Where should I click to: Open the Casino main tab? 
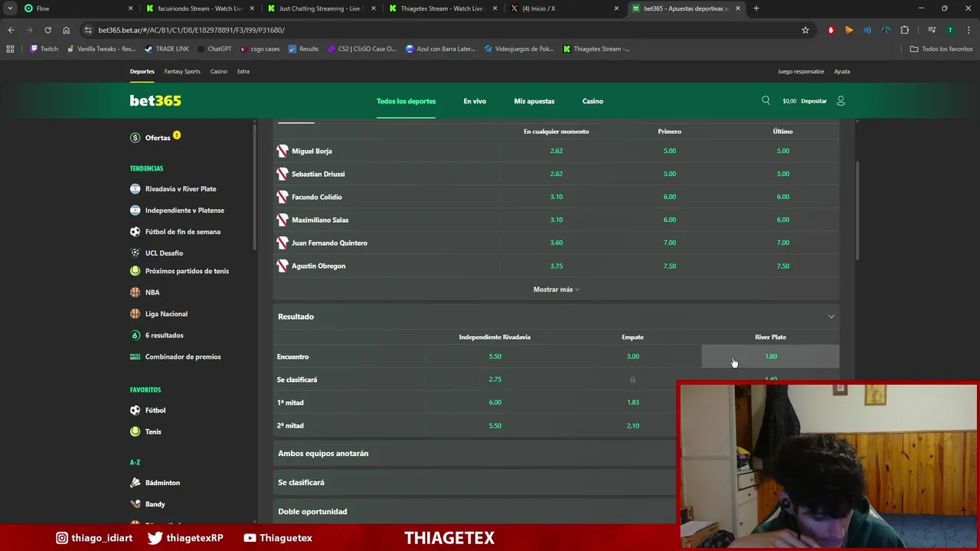593,101
